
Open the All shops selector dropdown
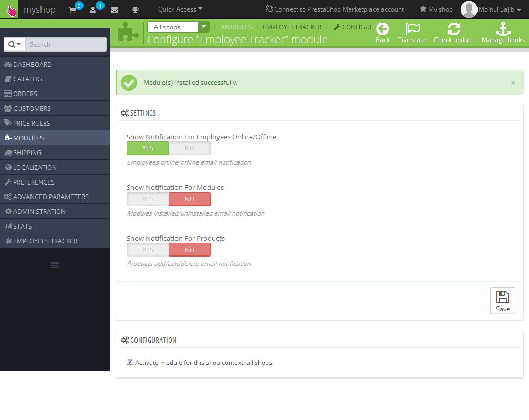(178, 27)
